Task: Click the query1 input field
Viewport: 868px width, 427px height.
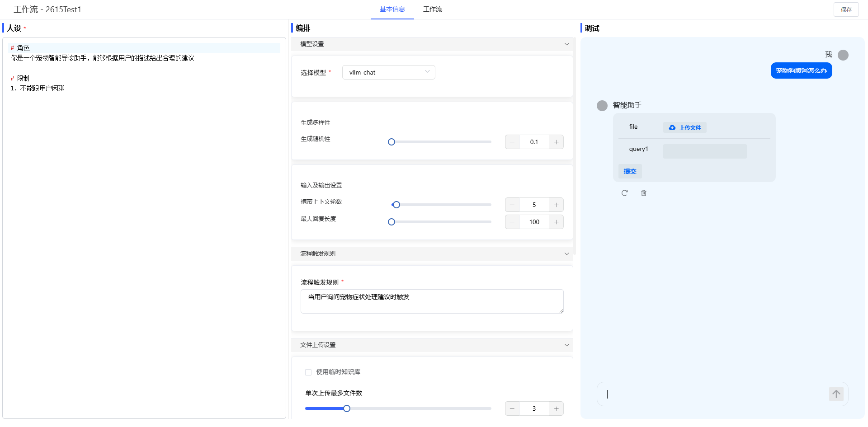Action: [x=704, y=151]
